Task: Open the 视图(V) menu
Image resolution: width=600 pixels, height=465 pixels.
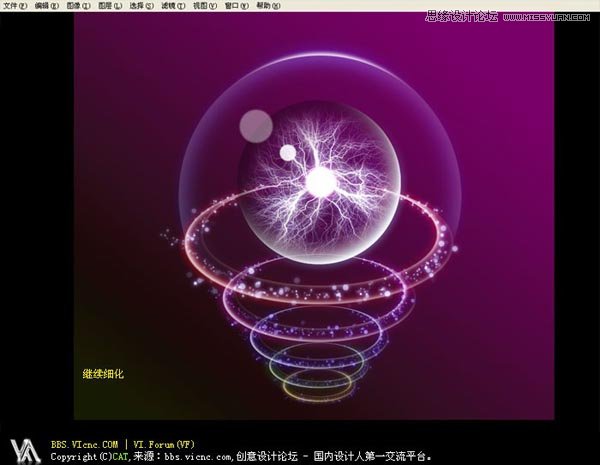Action: [x=205, y=6]
